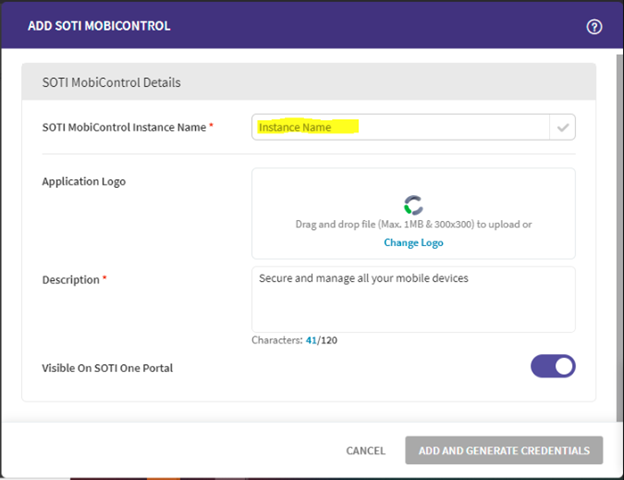The height and width of the screenshot is (480, 624).
Task: Click ADD AND GENERATE CREDENTIALS button
Action: tap(504, 450)
